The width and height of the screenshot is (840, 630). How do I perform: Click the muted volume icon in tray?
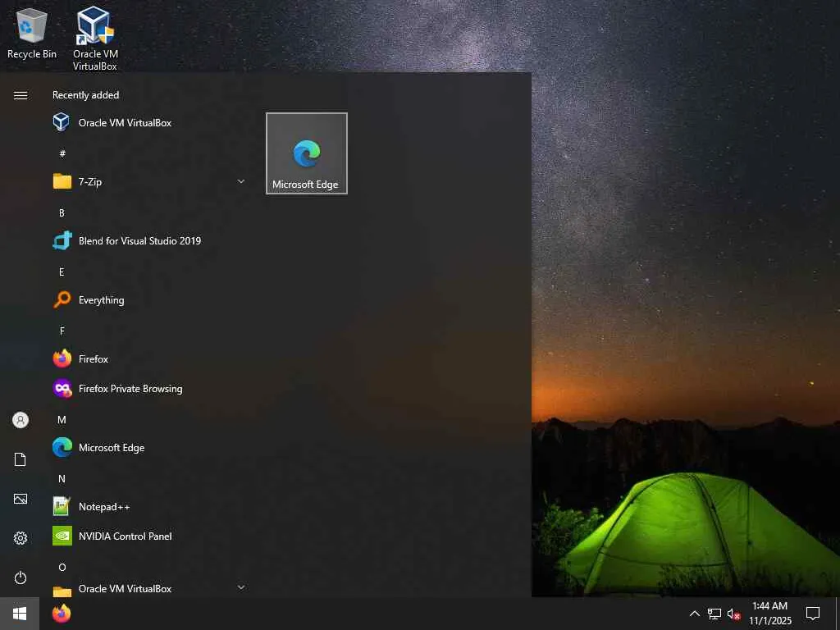[733, 614]
